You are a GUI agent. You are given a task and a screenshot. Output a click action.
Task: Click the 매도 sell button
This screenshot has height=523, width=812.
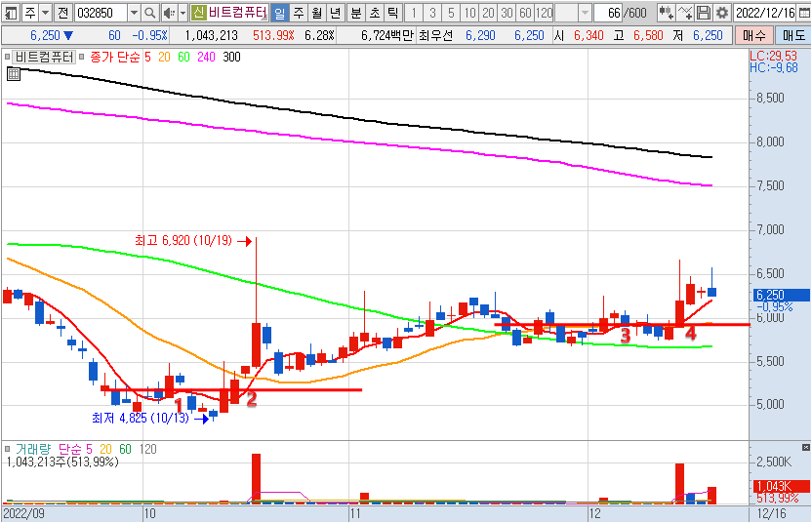click(792, 35)
